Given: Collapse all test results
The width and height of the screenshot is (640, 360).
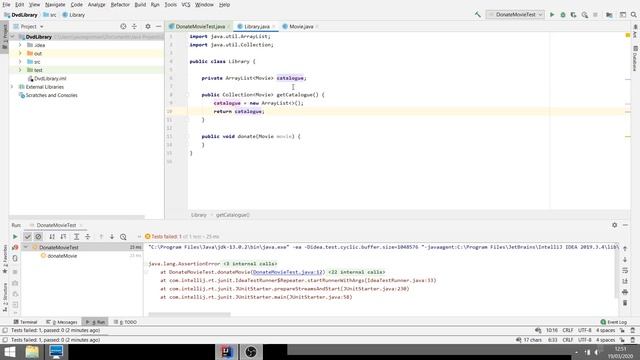Looking at the screenshot, I should (87, 237).
